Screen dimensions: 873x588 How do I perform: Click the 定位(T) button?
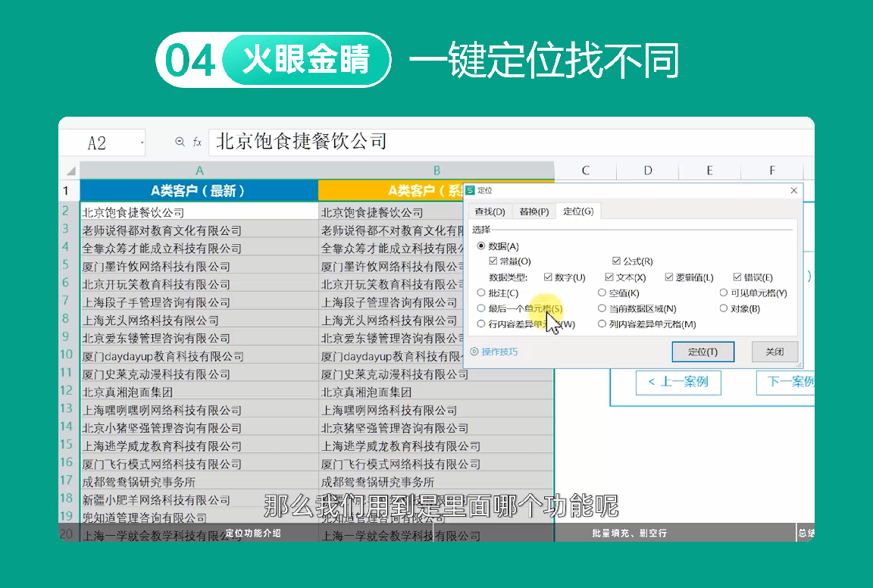click(702, 352)
